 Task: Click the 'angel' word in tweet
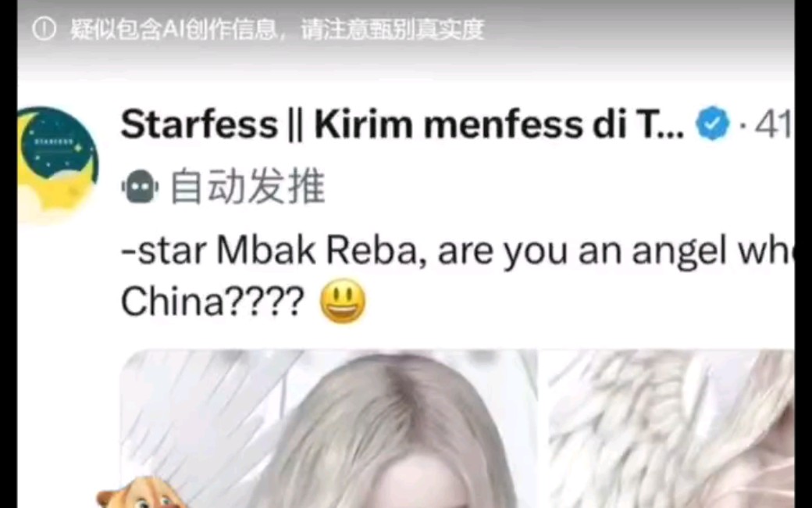tap(679, 253)
